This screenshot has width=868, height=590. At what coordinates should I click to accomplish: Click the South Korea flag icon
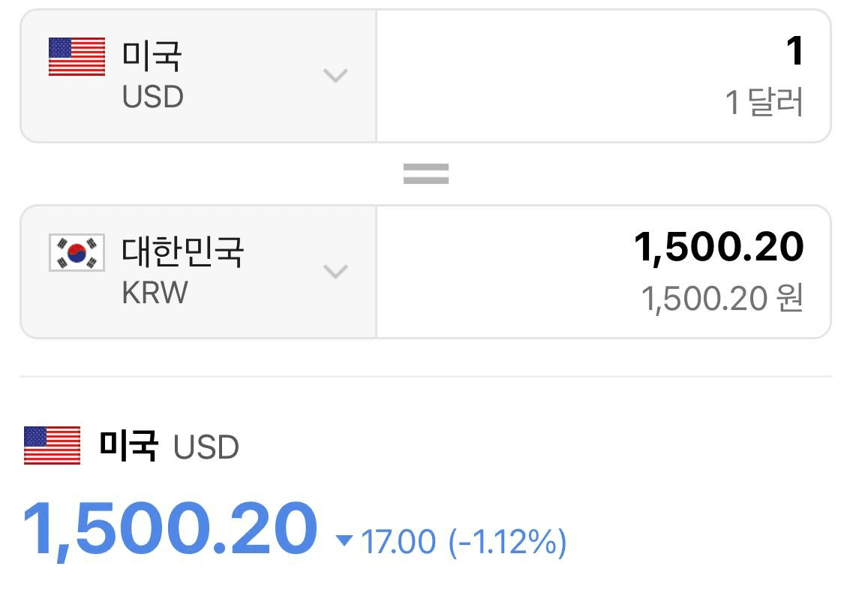[77, 253]
